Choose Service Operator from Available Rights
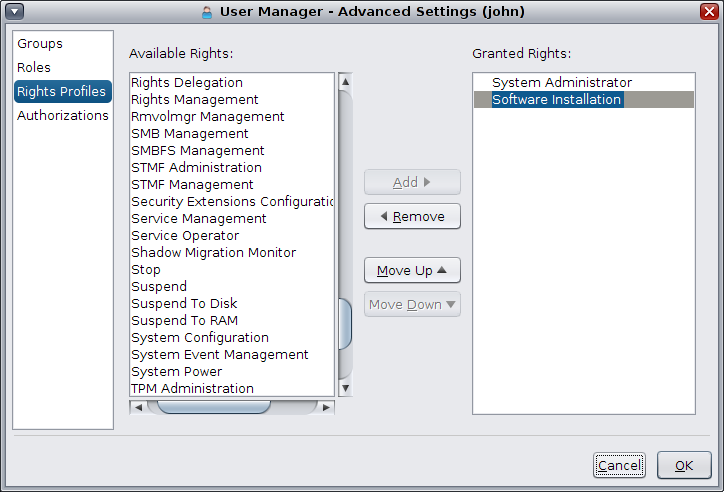The height and width of the screenshot is (492, 724). tap(185, 236)
